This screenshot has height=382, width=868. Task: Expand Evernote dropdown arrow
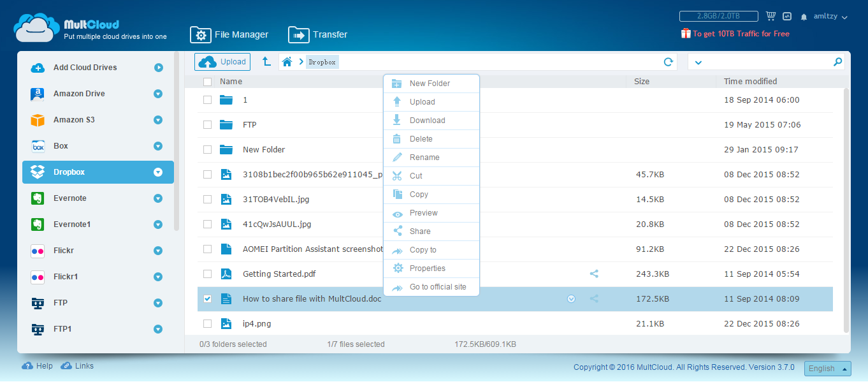click(x=158, y=198)
